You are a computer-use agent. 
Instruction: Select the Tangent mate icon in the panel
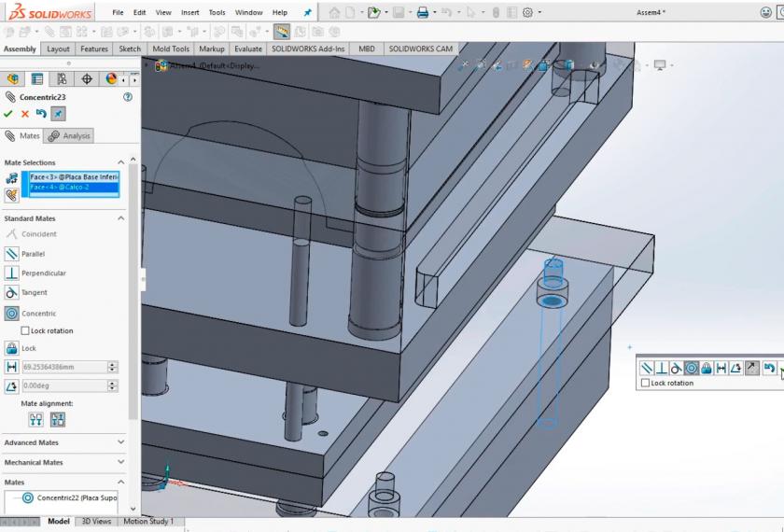[x=12, y=292]
